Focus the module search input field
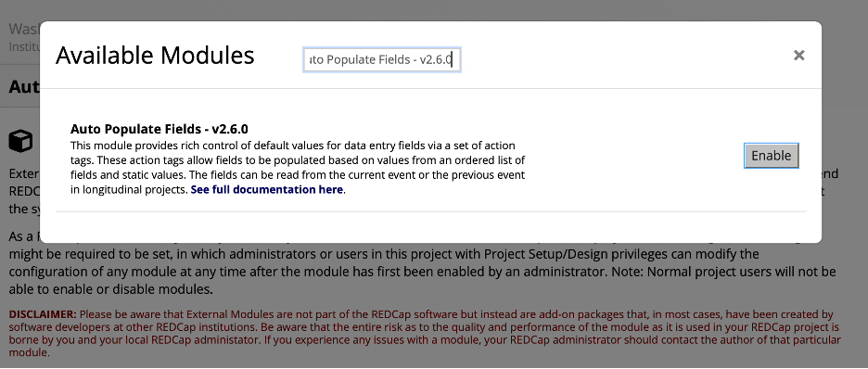868x369 pixels. (382, 59)
